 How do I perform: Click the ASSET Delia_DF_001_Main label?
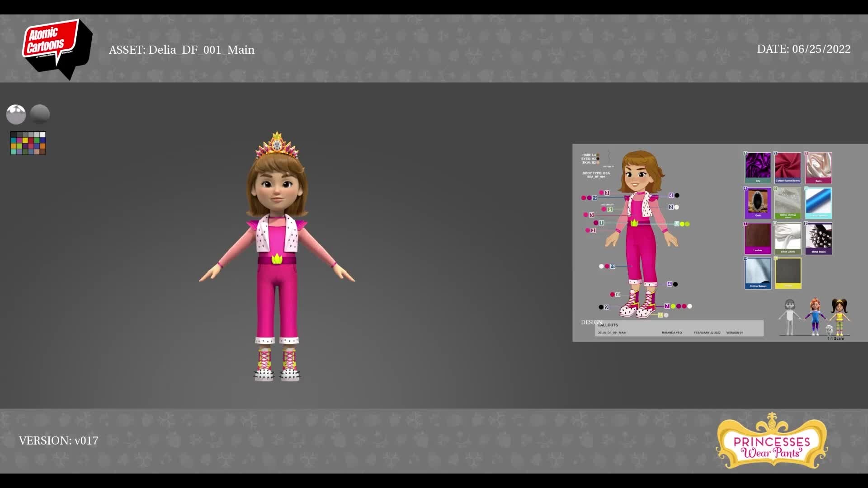(182, 50)
